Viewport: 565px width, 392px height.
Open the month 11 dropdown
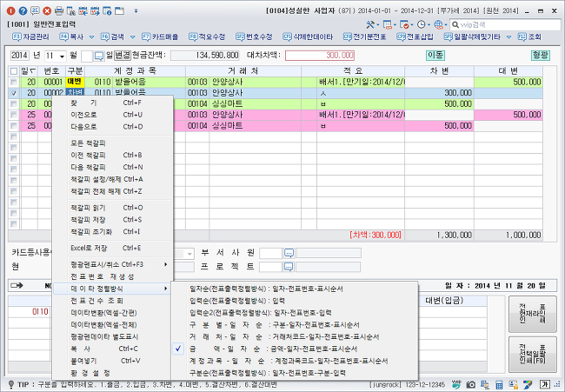pyautogui.click(x=62, y=56)
